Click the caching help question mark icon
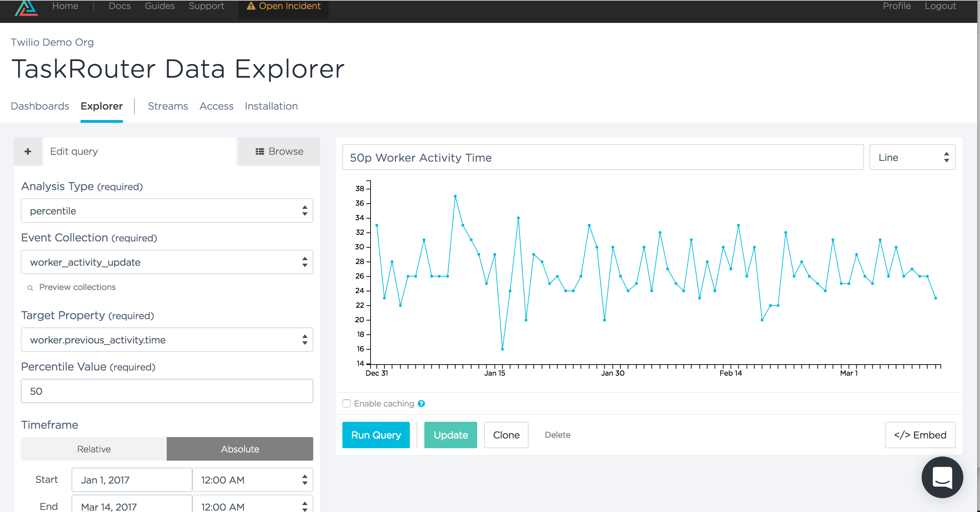 tap(421, 404)
